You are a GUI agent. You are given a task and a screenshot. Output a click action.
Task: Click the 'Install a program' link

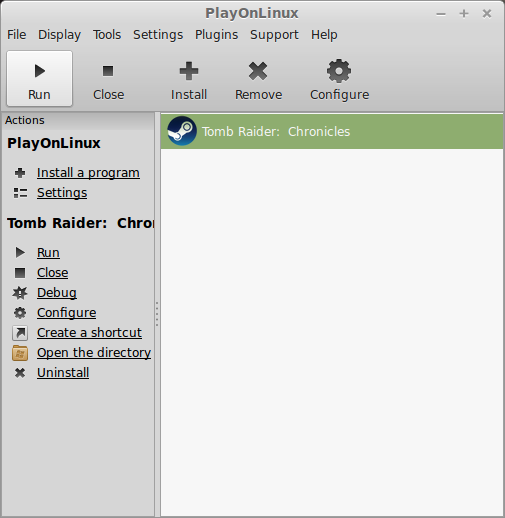(88, 173)
